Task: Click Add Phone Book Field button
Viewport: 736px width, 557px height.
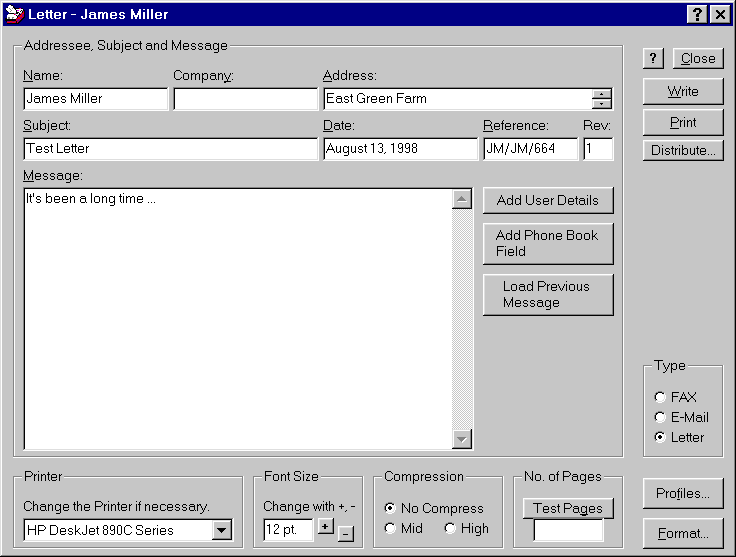Action: pos(548,244)
